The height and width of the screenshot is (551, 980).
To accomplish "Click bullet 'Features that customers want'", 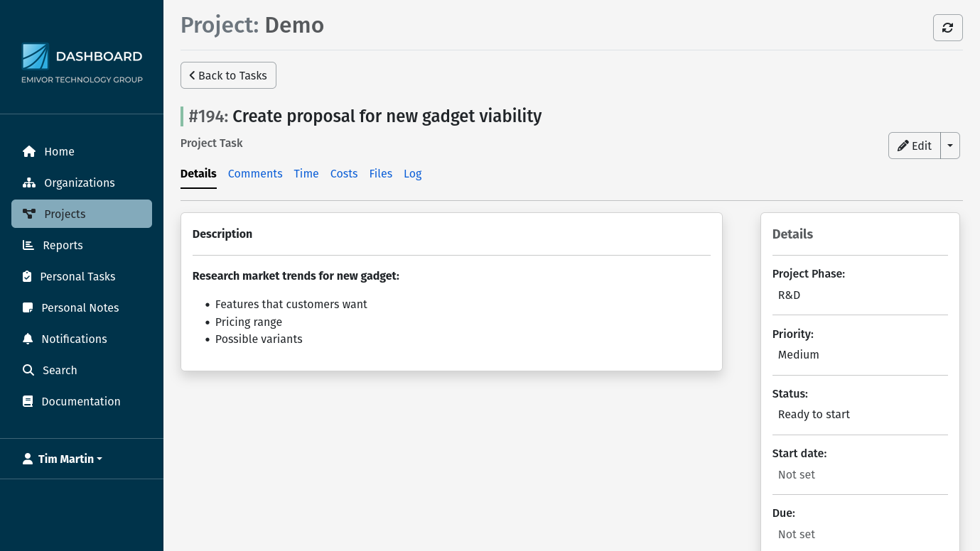I will pyautogui.click(x=291, y=304).
